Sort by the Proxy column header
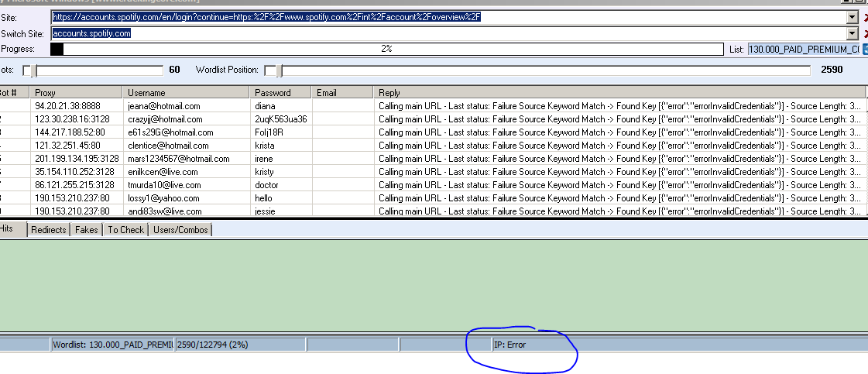 [x=77, y=92]
